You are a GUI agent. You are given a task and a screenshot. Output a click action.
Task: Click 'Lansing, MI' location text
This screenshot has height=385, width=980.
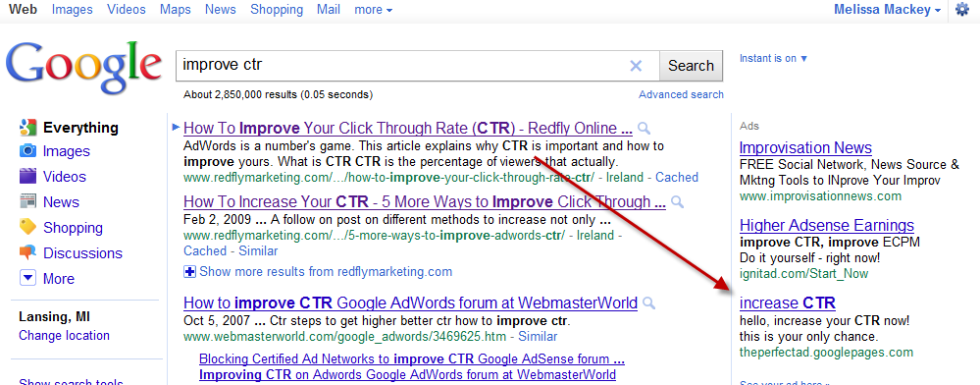(54, 316)
